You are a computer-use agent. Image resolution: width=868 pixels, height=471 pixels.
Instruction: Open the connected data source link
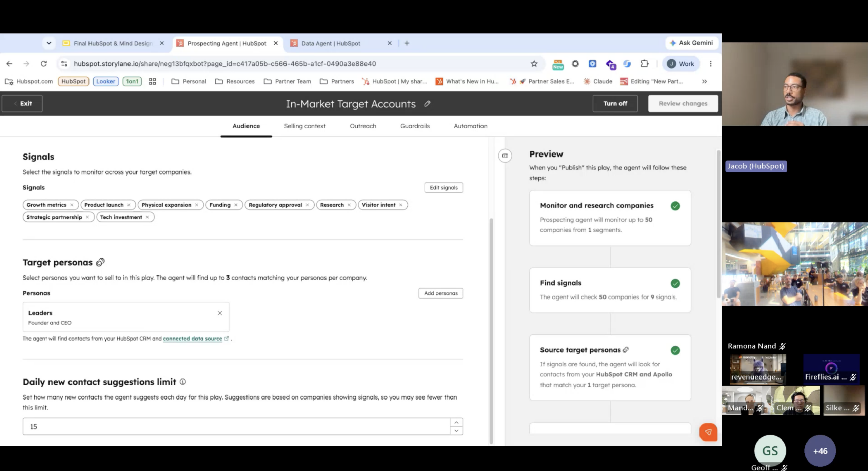pos(193,339)
